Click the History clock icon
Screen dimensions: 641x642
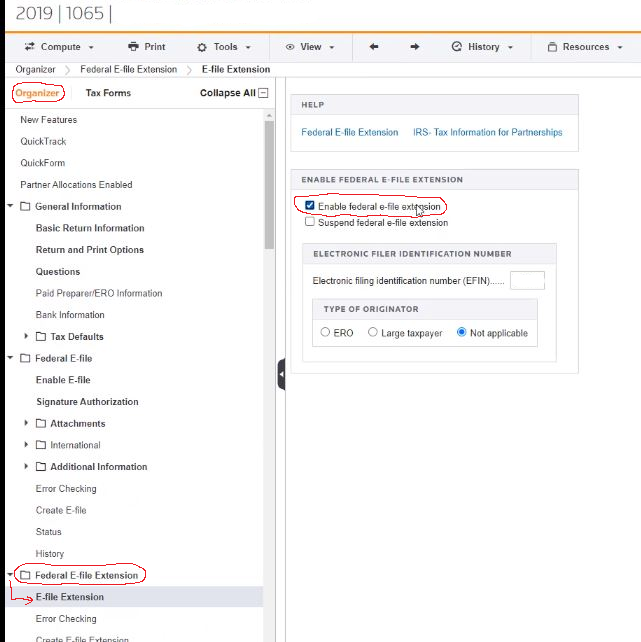click(456, 47)
